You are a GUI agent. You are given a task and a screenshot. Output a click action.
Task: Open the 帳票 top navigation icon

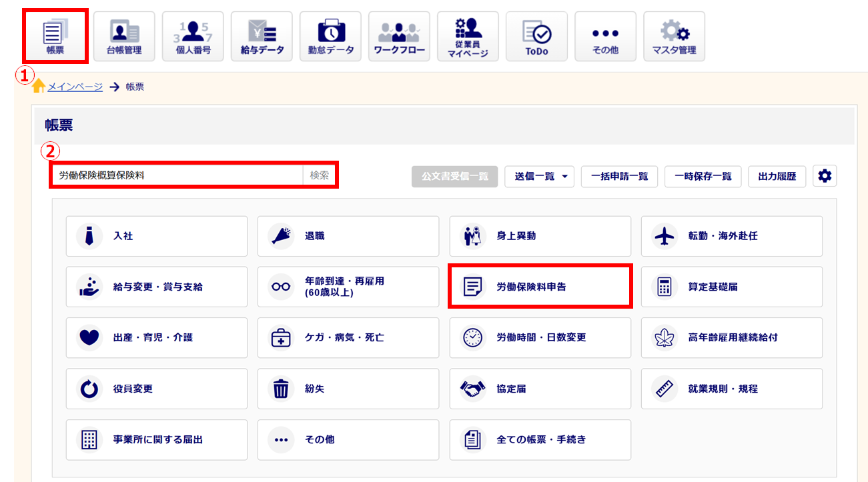55,36
